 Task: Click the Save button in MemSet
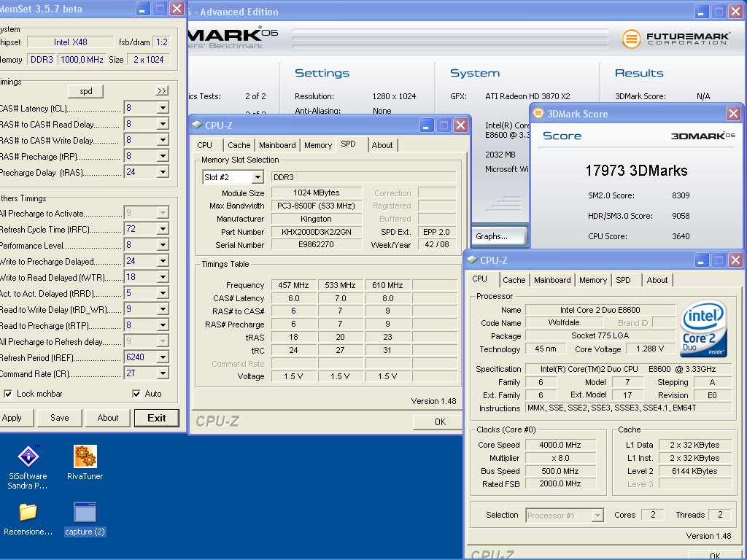coord(60,418)
